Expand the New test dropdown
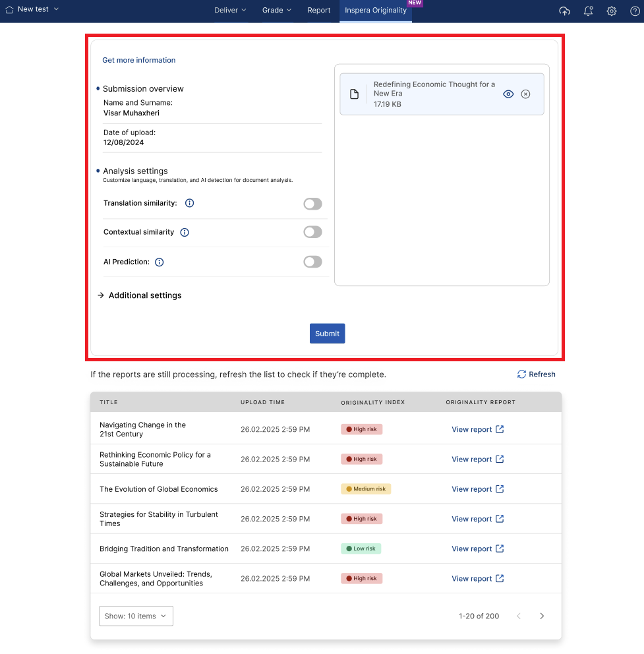This screenshot has height=654, width=644. pyautogui.click(x=38, y=9)
